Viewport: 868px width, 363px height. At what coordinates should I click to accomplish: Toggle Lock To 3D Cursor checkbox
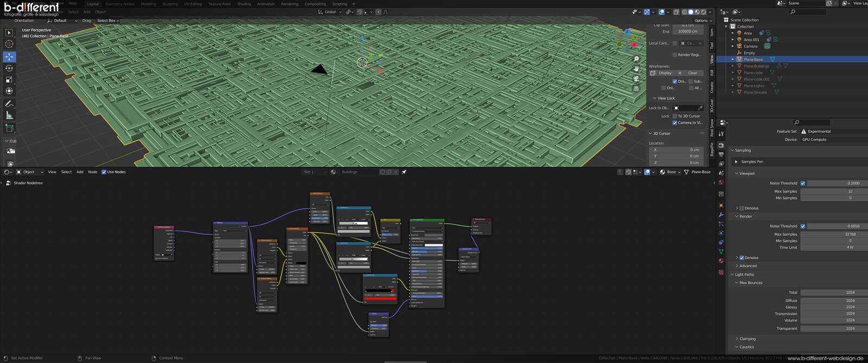(675, 116)
